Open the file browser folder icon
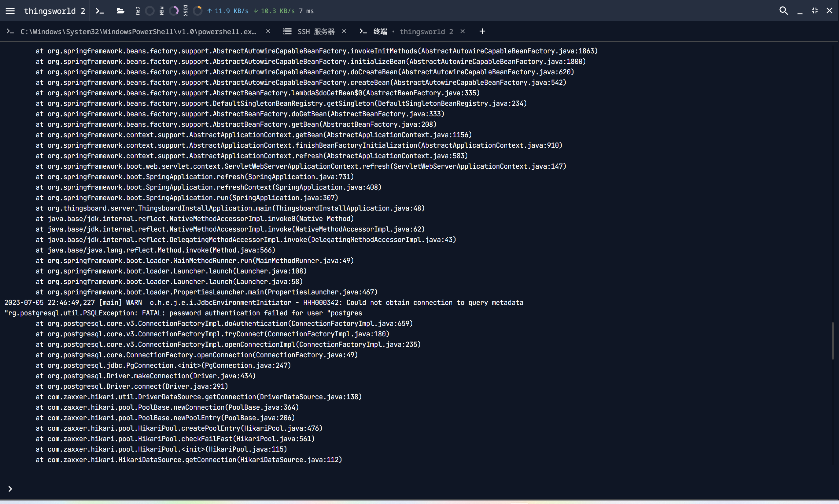The height and width of the screenshot is (504, 839). tap(120, 11)
